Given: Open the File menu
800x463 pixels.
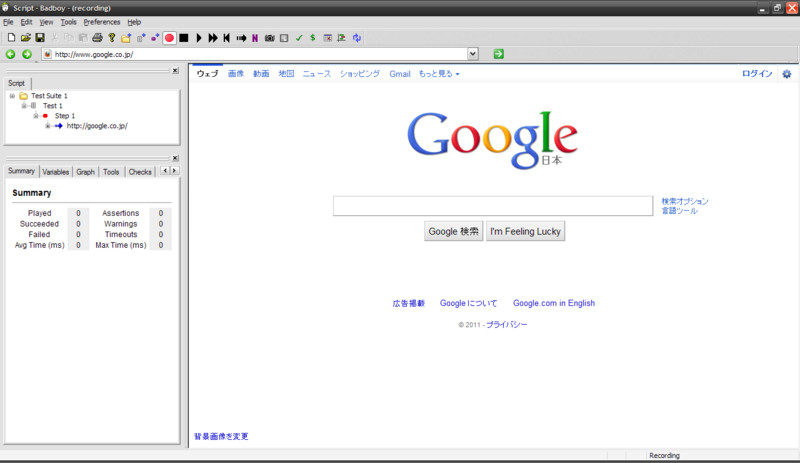Looking at the screenshot, I should (x=8, y=22).
